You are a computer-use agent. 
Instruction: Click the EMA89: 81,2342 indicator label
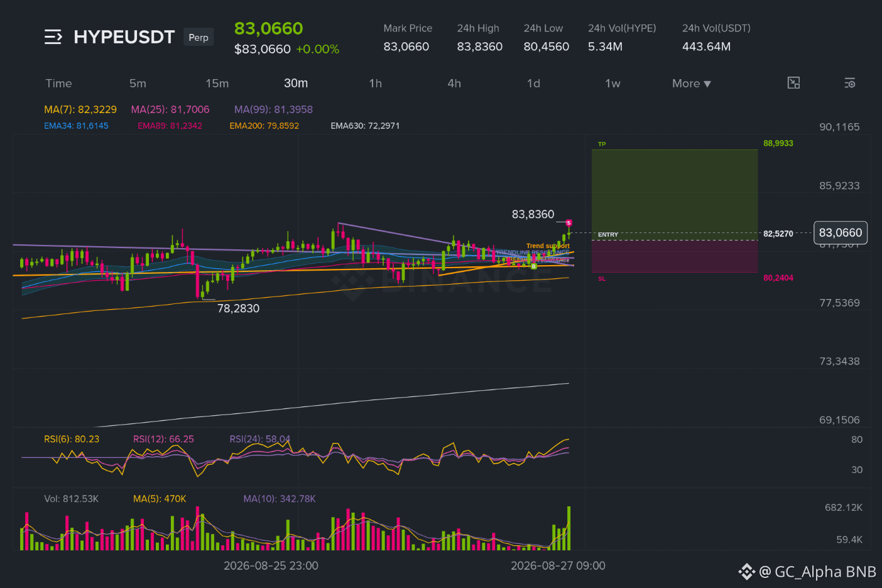170,126
